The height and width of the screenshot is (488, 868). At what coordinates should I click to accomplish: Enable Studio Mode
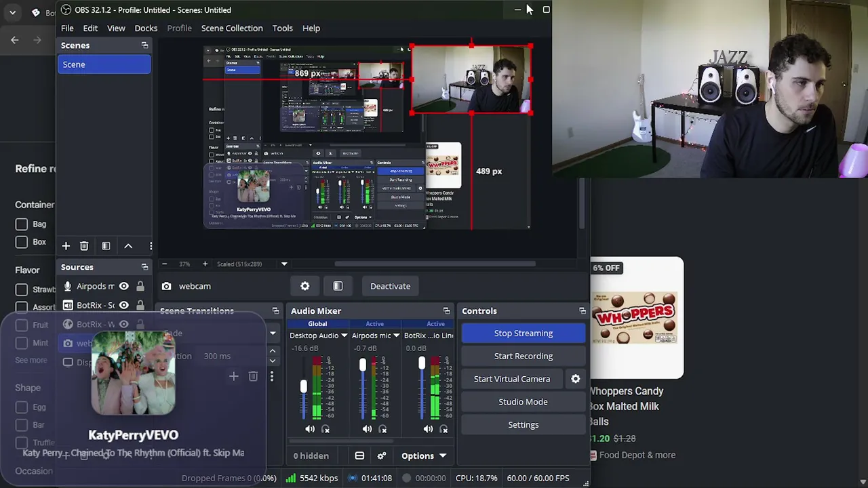tap(524, 402)
